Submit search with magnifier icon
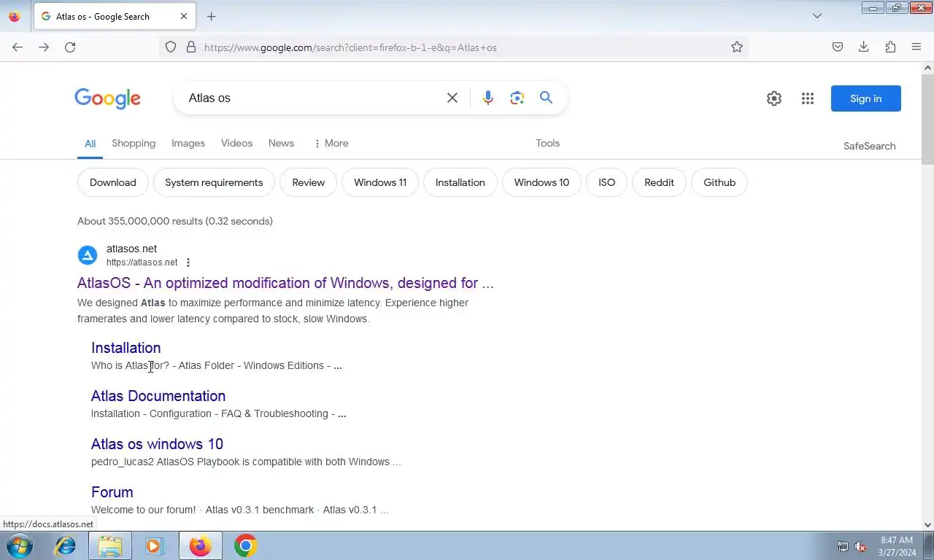934x560 pixels. click(546, 98)
